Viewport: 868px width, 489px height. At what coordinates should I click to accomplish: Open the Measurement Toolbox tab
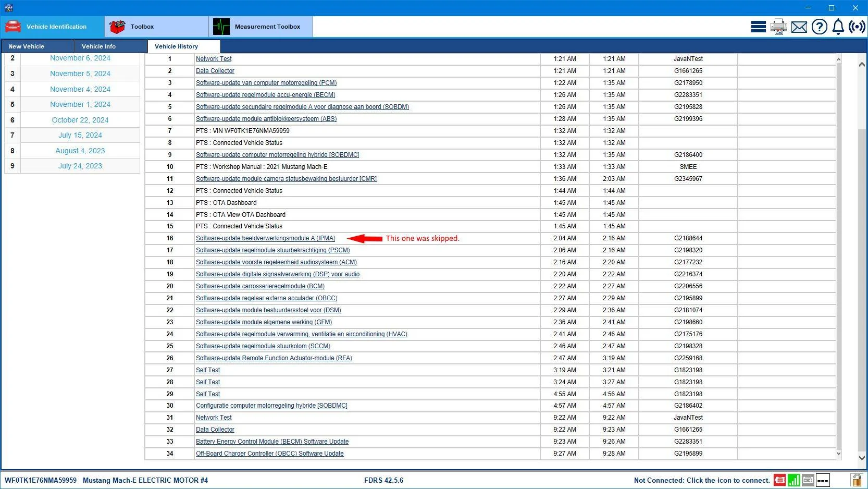[x=261, y=27]
